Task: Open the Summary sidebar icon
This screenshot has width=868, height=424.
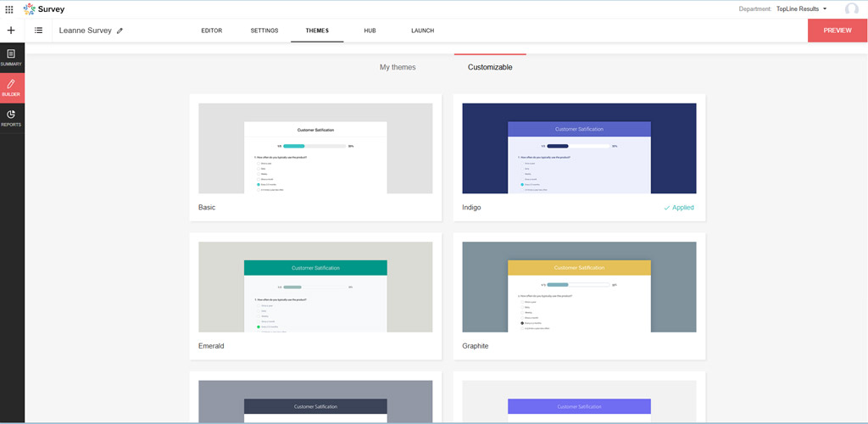Action: click(x=11, y=58)
